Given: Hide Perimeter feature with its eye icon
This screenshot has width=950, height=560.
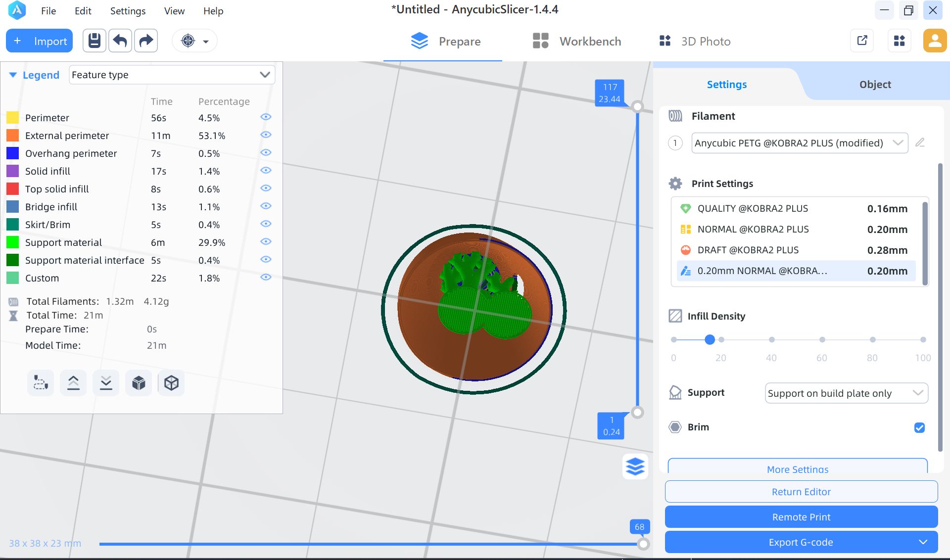Looking at the screenshot, I should click(266, 117).
